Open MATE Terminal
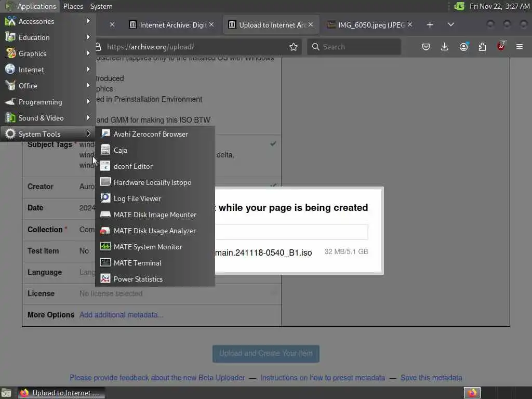 [155, 263]
